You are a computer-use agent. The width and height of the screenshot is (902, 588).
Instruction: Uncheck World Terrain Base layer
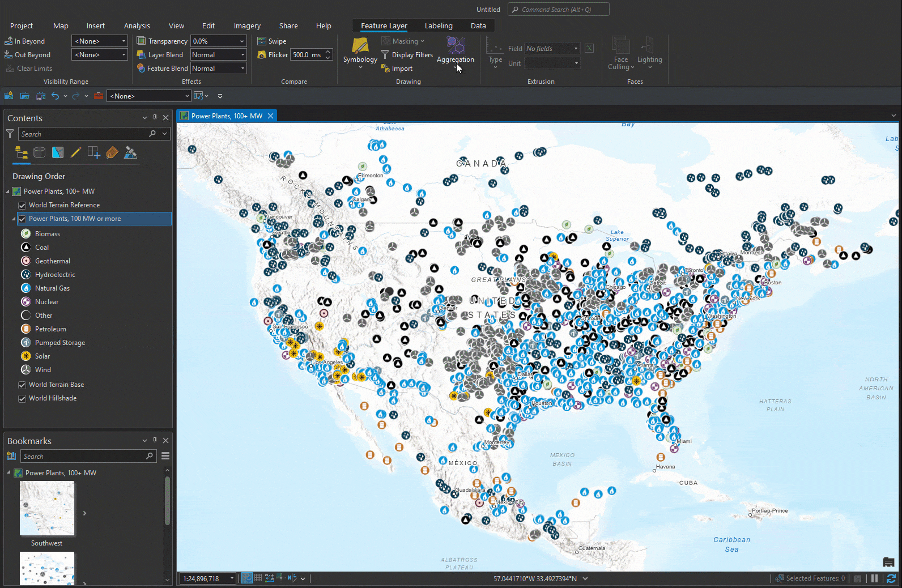(x=22, y=385)
